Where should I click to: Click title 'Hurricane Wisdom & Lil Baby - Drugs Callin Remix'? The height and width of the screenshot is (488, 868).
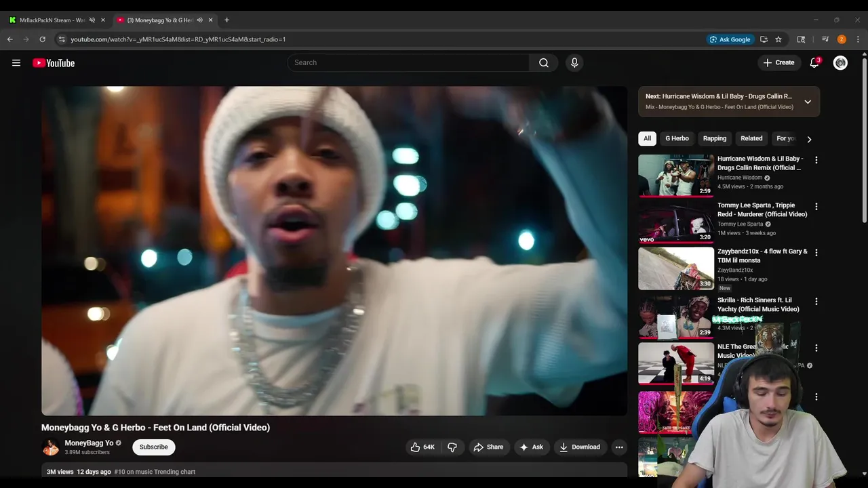[x=760, y=163]
